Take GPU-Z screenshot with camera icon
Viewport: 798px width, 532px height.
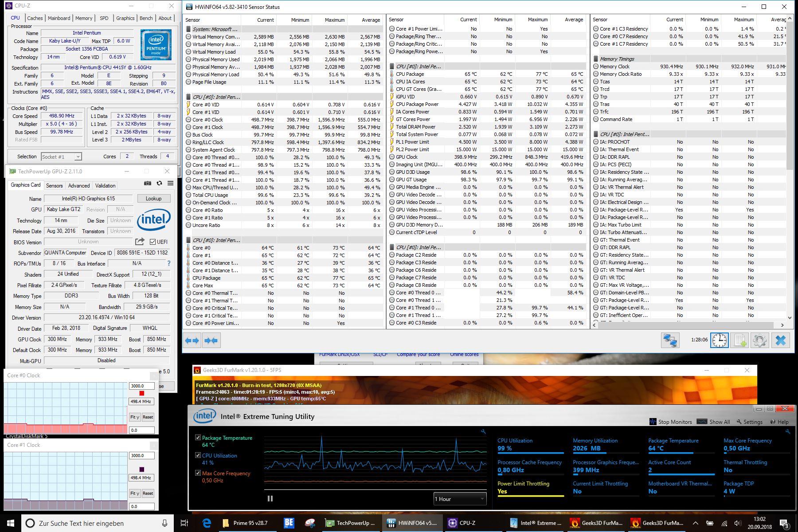click(148, 184)
